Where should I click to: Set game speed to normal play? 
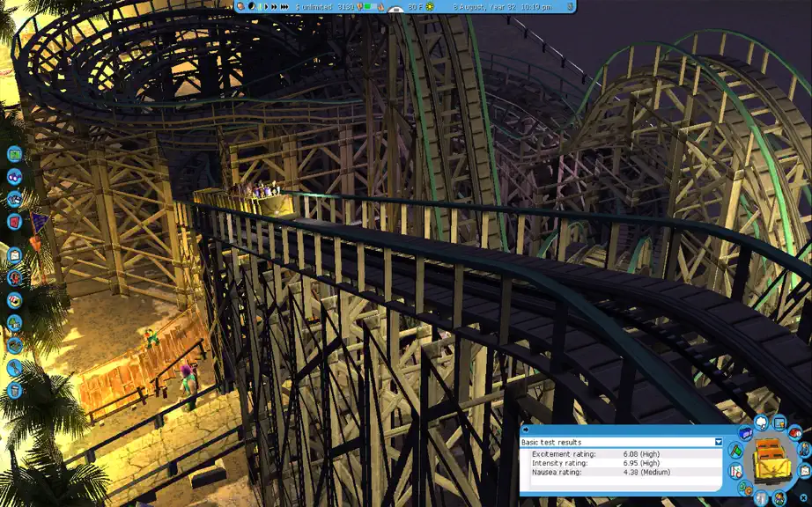[266, 7]
